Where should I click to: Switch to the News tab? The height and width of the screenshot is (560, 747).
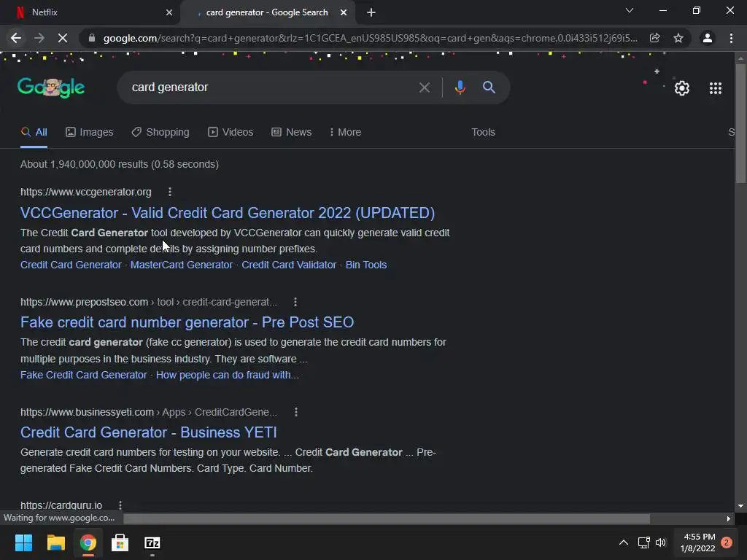(292, 133)
